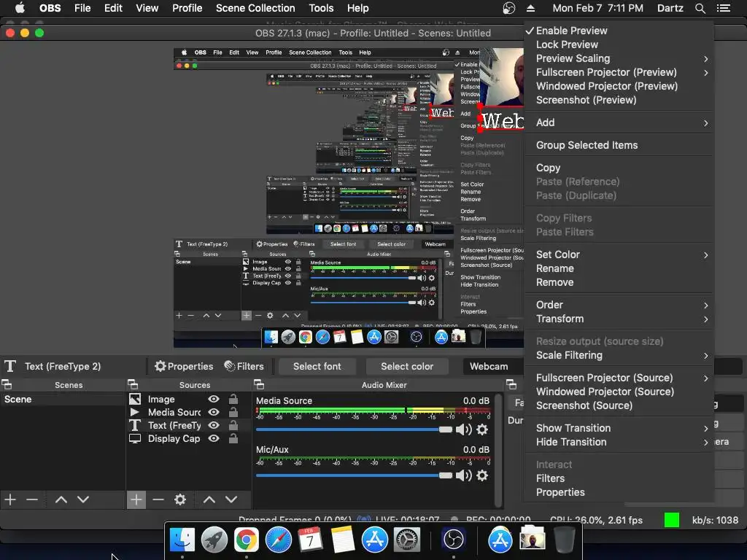
Task: Choose Lock Preview from context menu
Action: pyautogui.click(x=619, y=44)
